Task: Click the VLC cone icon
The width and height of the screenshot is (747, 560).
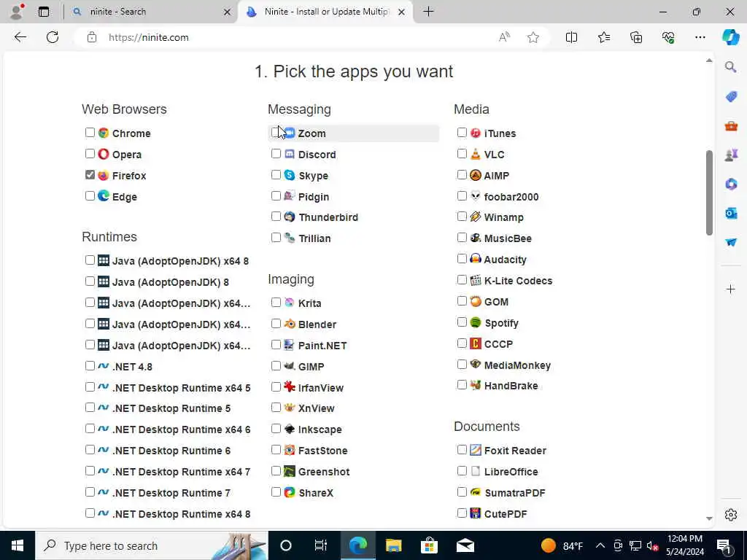Action: (476, 154)
